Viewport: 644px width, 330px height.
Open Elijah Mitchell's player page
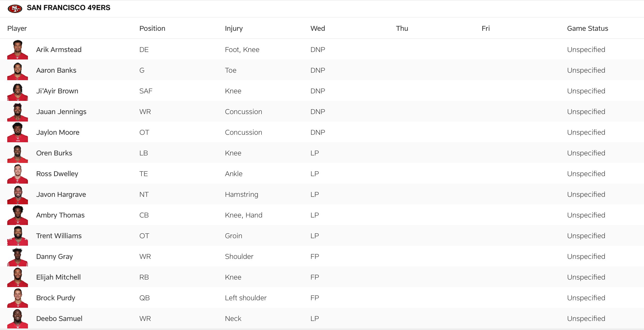tap(58, 277)
